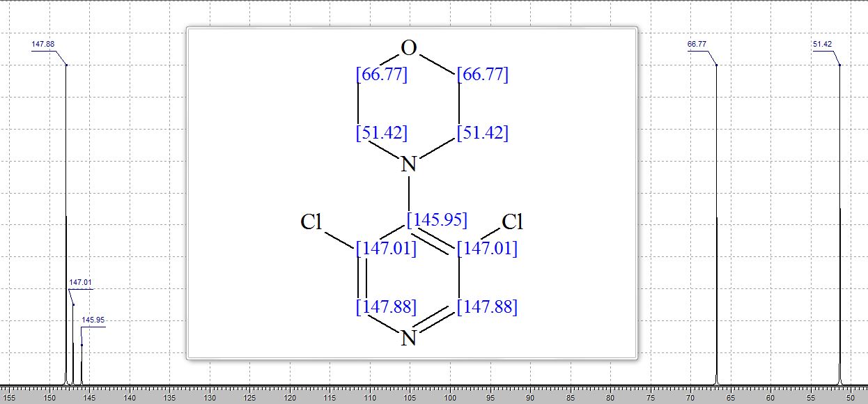Screen dimensions: 868x404
Task: Click the 145.95 peak label on the spectrum
Action: coord(93,320)
